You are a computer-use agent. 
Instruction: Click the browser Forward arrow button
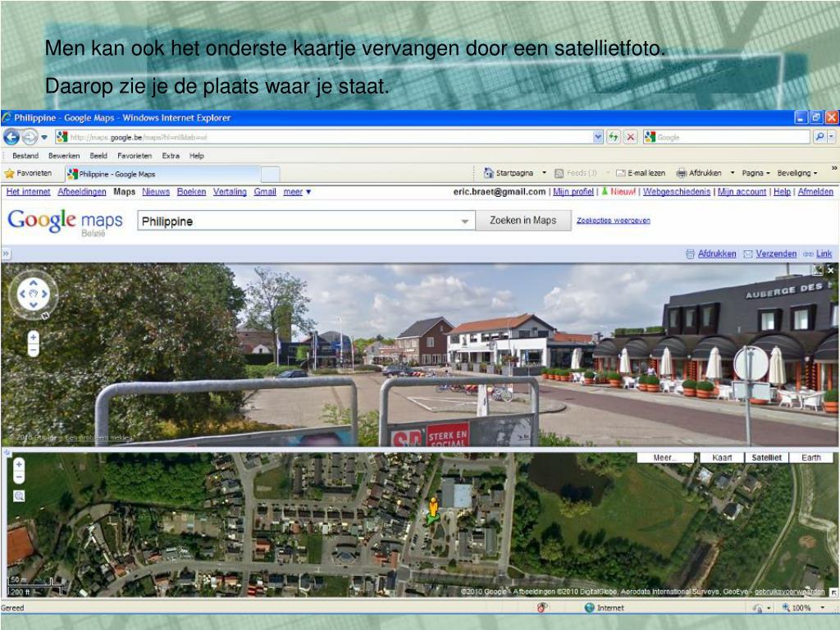pos(30,137)
